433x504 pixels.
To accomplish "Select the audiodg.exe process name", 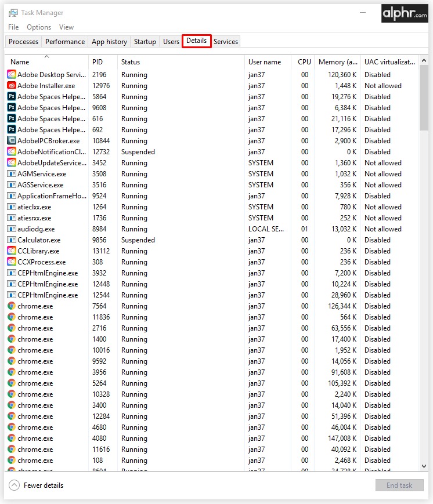I will coord(36,229).
